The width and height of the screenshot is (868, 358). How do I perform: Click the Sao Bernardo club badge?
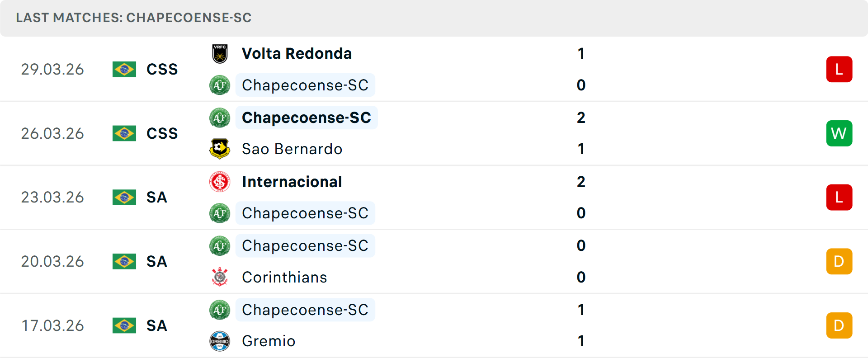tap(220, 149)
